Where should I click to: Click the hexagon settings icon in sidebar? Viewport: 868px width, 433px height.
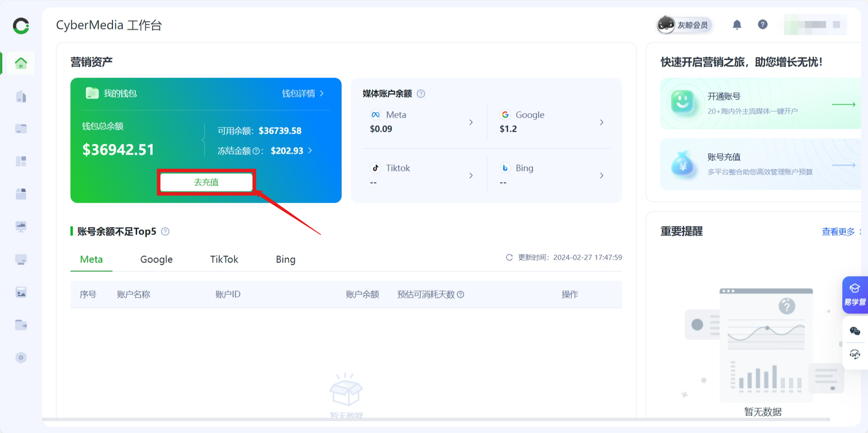click(x=21, y=358)
